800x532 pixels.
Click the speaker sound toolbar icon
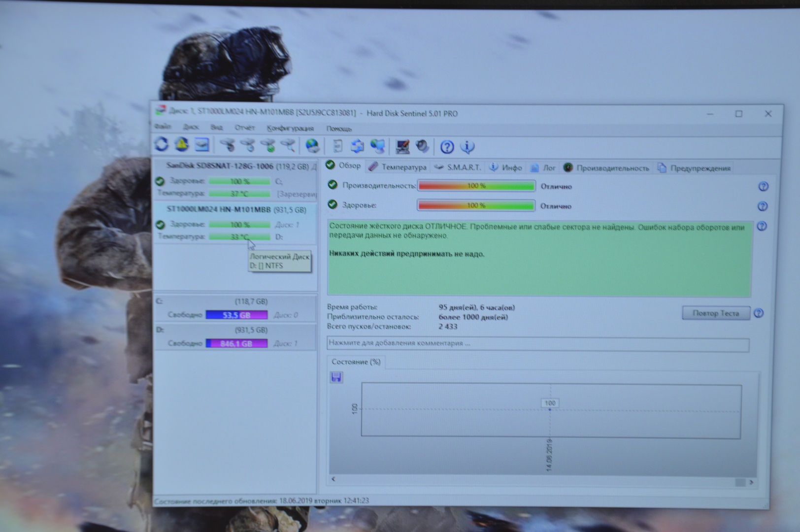tap(422, 146)
